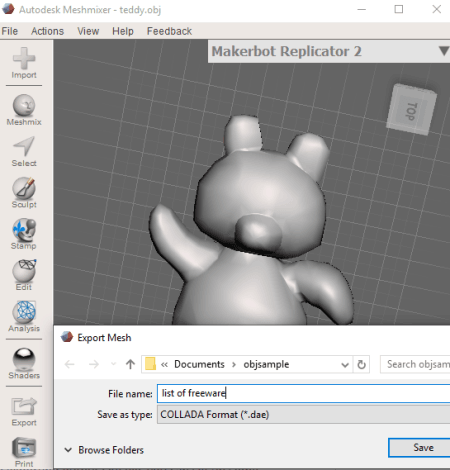Image resolution: width=450 pixels, height=470 pixels.
Task: Click the Save button
Action: (x=419, y=447)
